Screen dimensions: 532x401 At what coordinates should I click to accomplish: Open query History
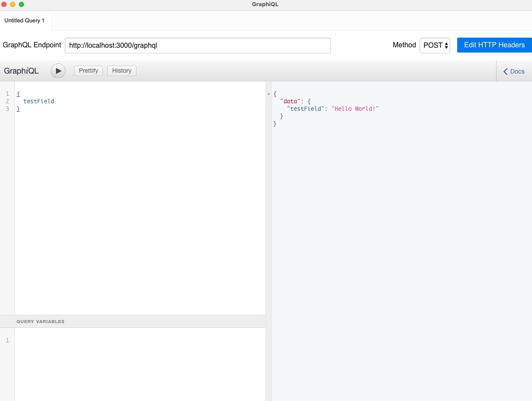tap(121, 70)
